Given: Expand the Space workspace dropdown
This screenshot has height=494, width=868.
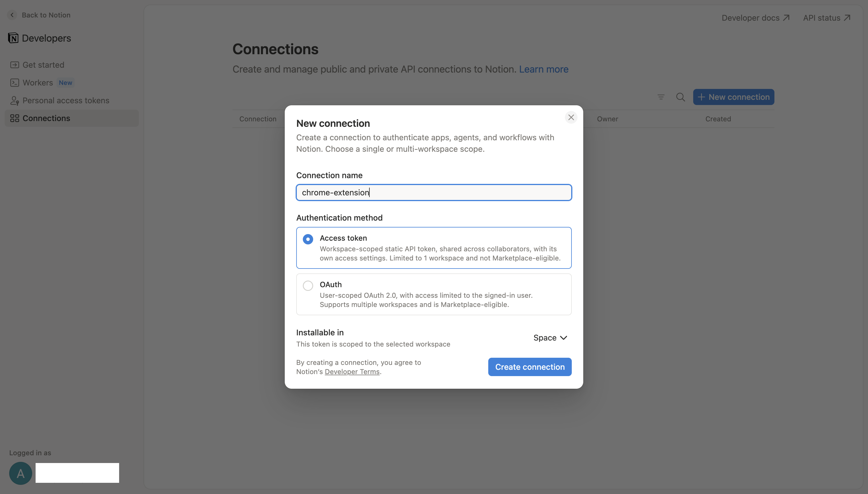Looking at the screenshot, I should tap(550, 338).
